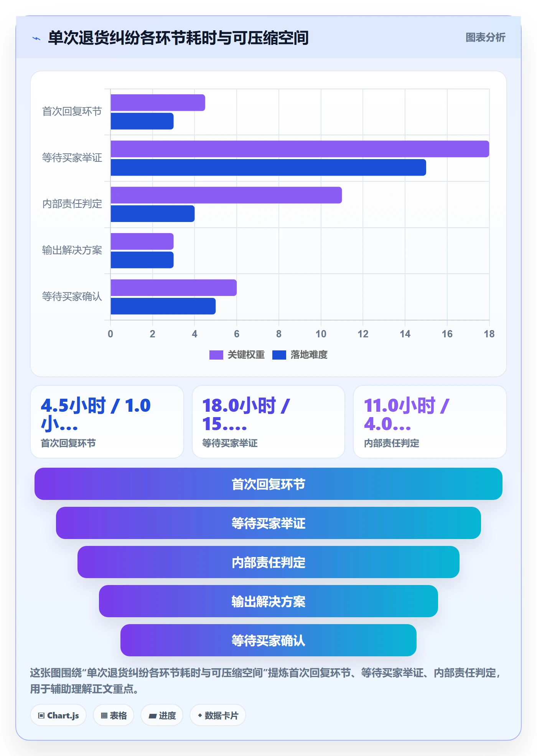This screenshot has width=537, height=756.
Task: Click the 输出解决方案 funnel bar
Action: [268, 601]
